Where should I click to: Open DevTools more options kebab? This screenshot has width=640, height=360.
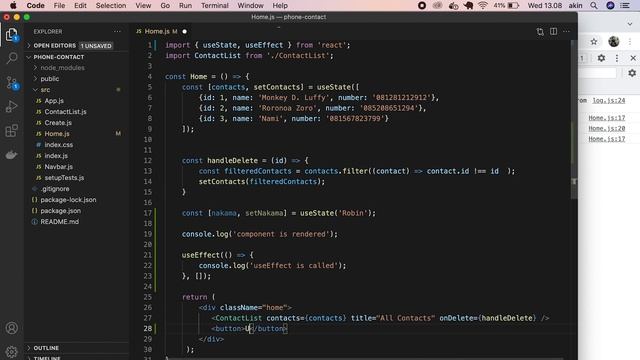click(617, 58)
